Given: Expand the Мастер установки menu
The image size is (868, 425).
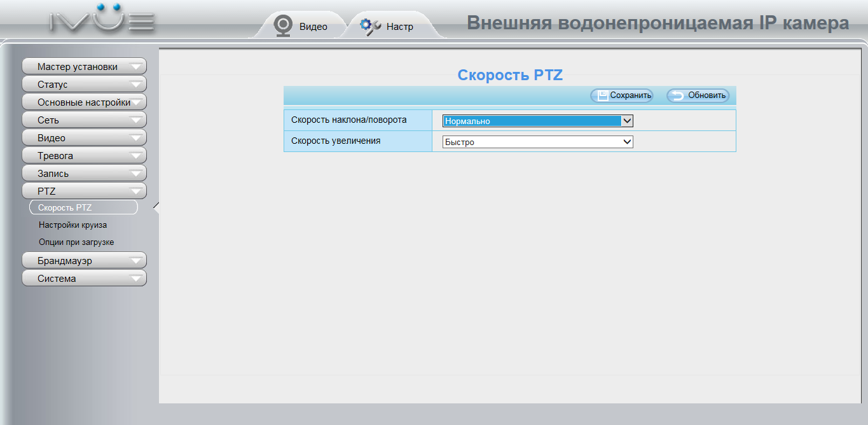Looking at the screenshot, I should coord(85,66).
